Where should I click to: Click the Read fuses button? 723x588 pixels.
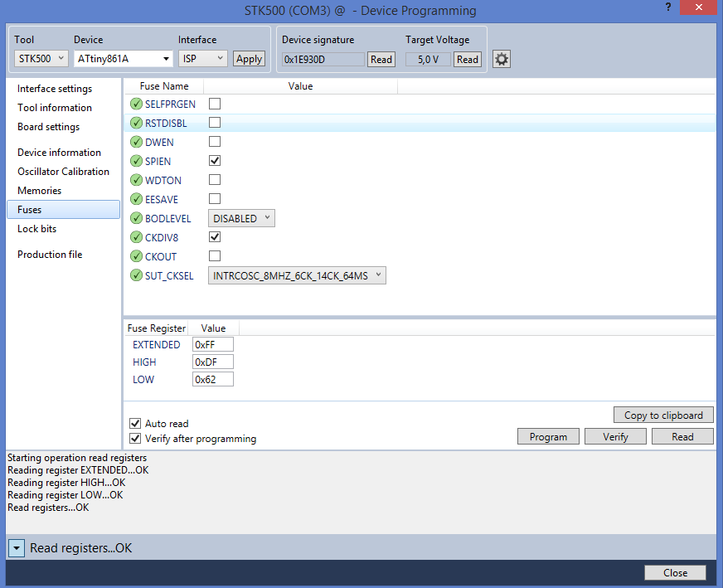682,437
